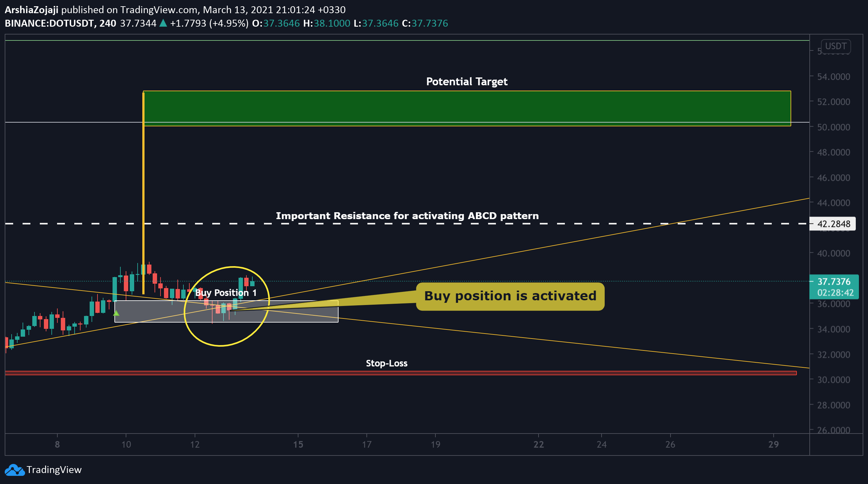Click the low value L:37.3646
Screen dimensions: 868x484
(376, 23)
